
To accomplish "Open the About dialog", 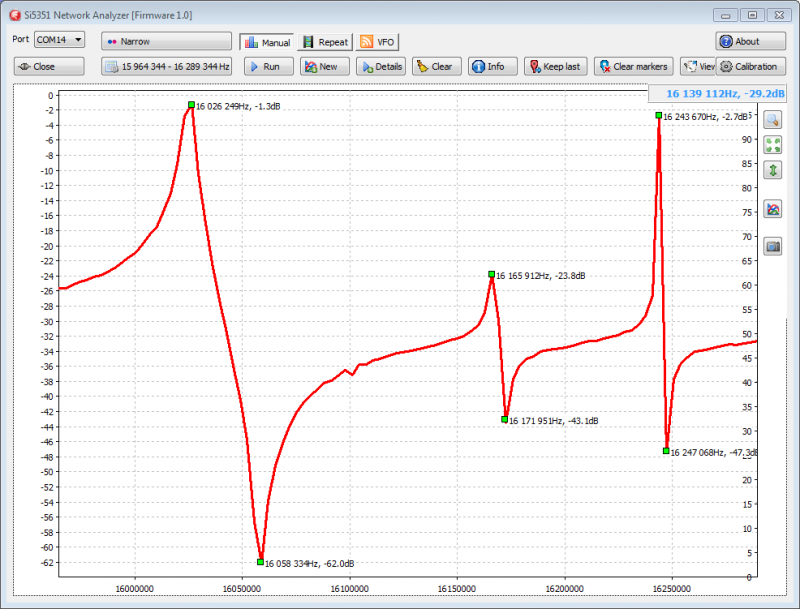I will click(750, 41).
